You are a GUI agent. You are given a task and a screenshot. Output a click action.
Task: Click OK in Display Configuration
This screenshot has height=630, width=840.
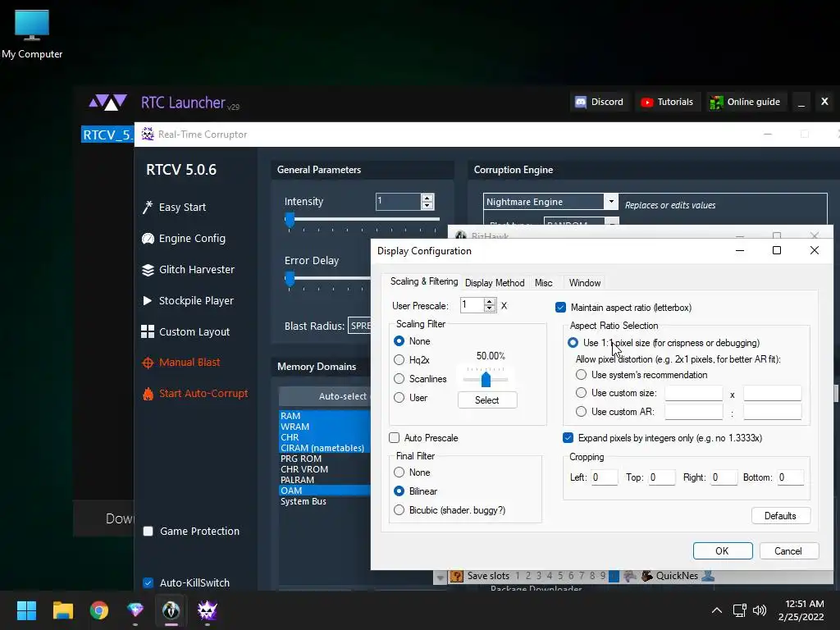722,551
